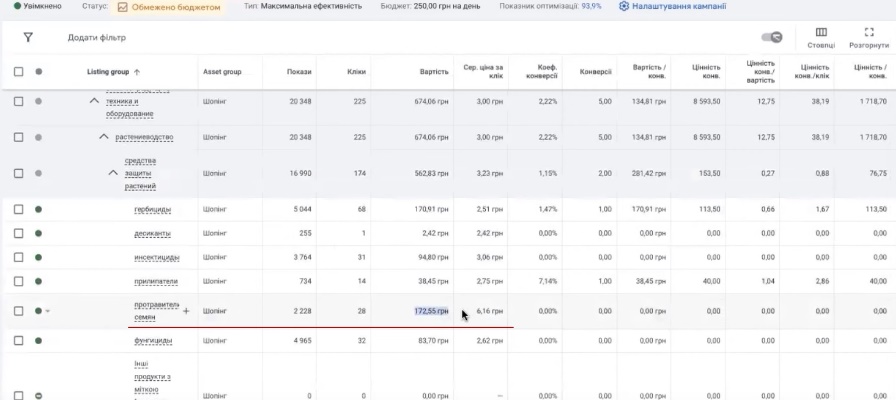Click the Додати фільтр field

97,38
